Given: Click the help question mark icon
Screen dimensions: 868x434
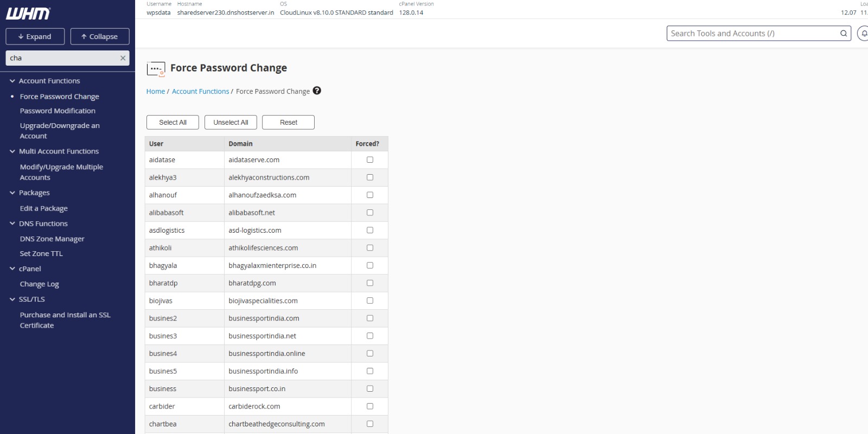Looking at the screenshot, I should [x=317, y=91].
